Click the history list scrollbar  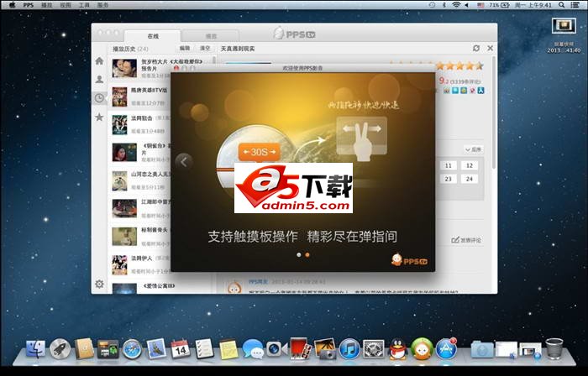click(x=214, y=60)
